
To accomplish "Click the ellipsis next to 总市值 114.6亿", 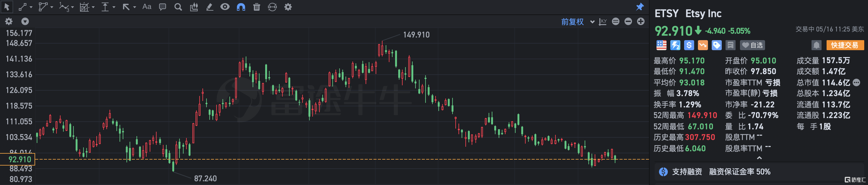I will tap(856, 82).
